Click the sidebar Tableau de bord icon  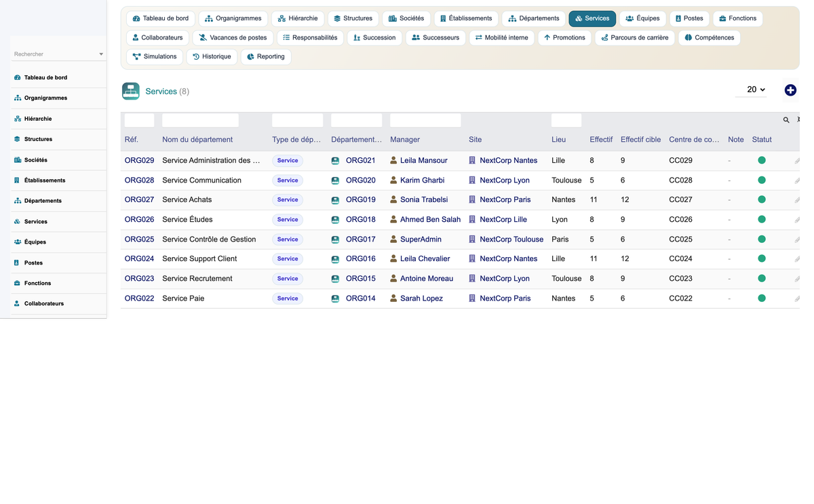[18, 77]
